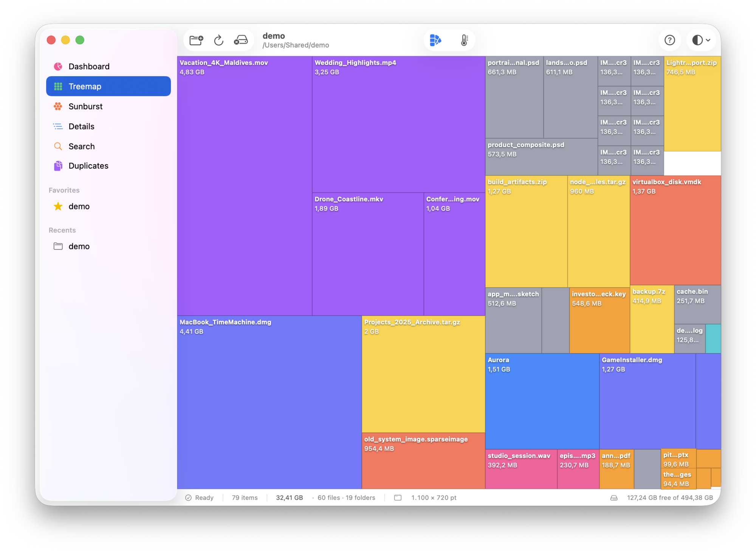The width and height of the screenshot is (756, 552).
Task: Click the 611,1 MB landscape psd tile
Action: (570, 97)
